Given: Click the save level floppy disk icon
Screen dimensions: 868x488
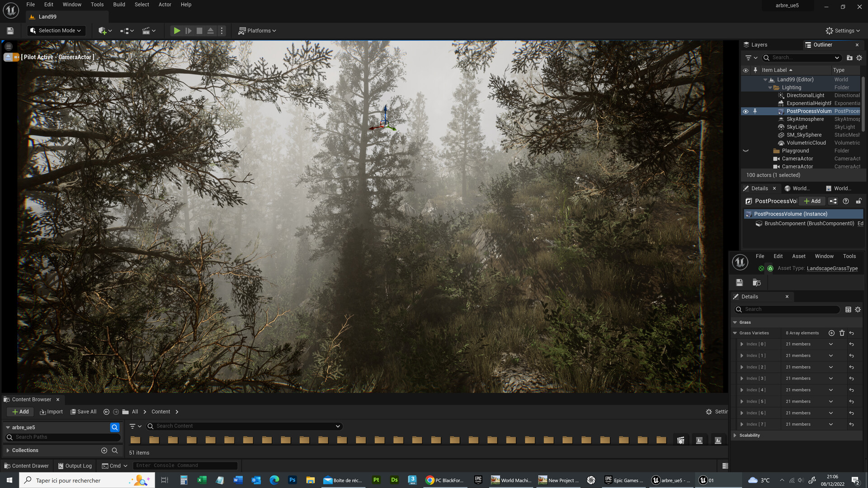Looking at the screenshot, I should (x=10, y=31).
